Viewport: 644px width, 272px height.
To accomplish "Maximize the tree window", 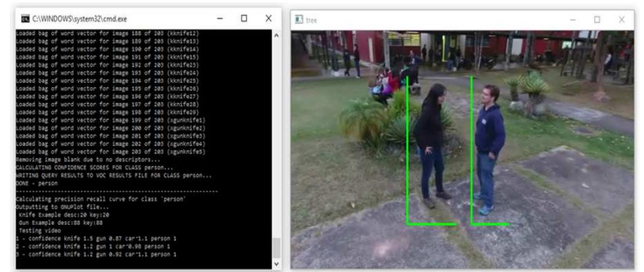I will [597, 20].
